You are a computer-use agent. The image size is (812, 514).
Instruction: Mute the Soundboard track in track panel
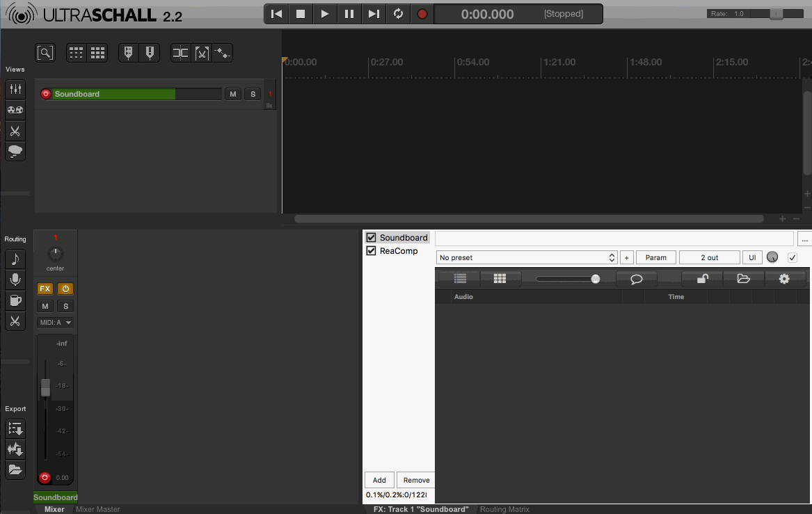(233, 94)
